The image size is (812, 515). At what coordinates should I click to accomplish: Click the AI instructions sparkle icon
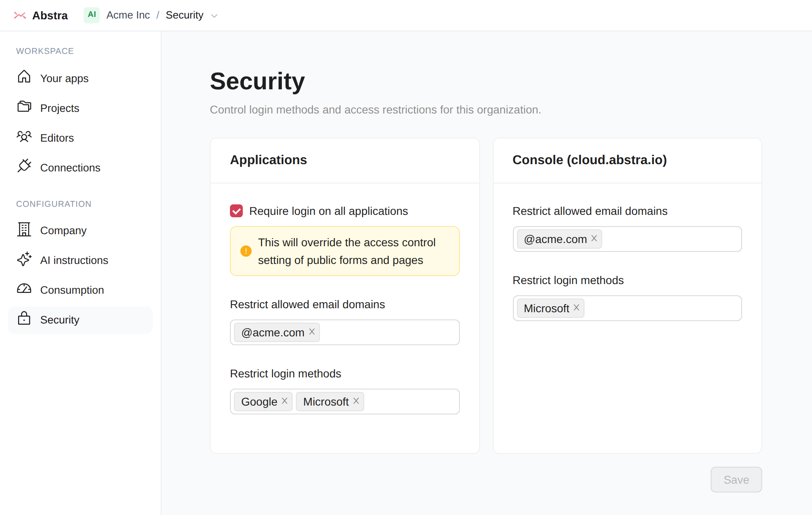[24, 259]
